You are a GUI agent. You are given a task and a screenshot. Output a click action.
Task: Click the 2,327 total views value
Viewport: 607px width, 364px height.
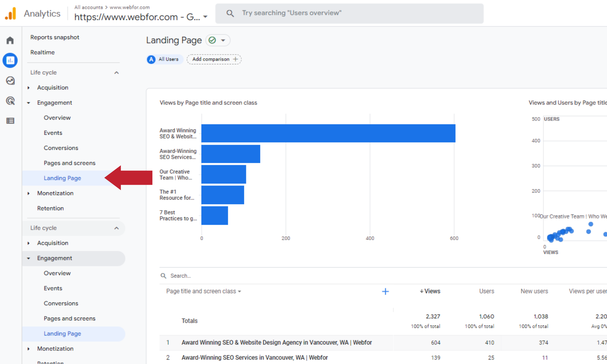pos(433,316)
